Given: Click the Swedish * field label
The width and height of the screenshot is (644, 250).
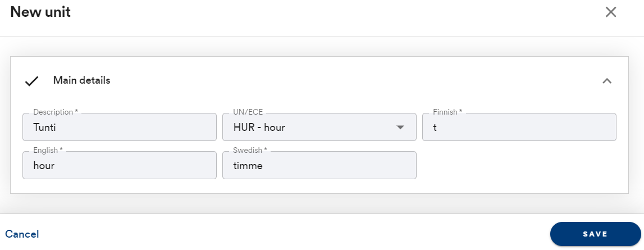Looking at the screenshot, I should coord(250,150).
